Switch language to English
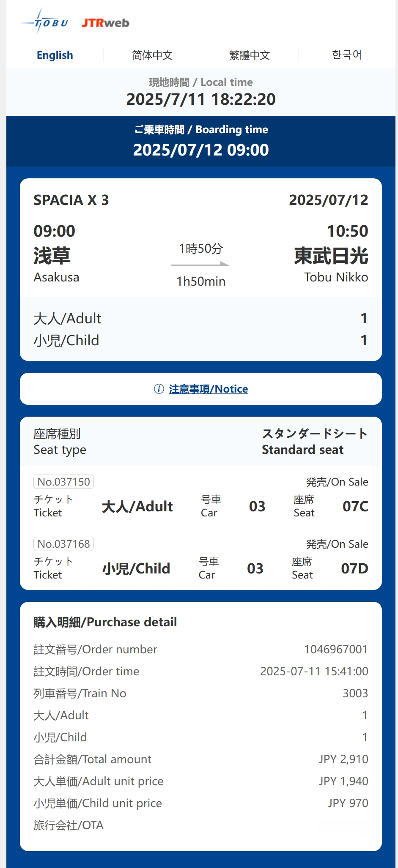 55,55
